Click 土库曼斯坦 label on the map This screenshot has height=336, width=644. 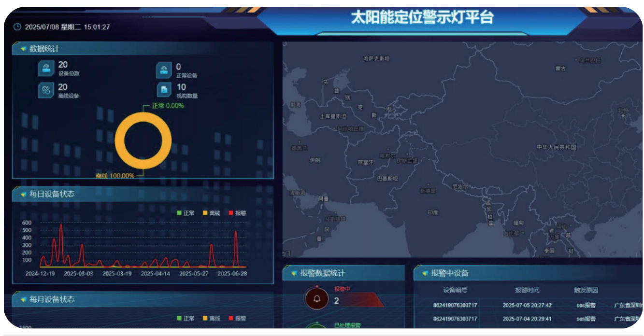click(x=333, y=116)
